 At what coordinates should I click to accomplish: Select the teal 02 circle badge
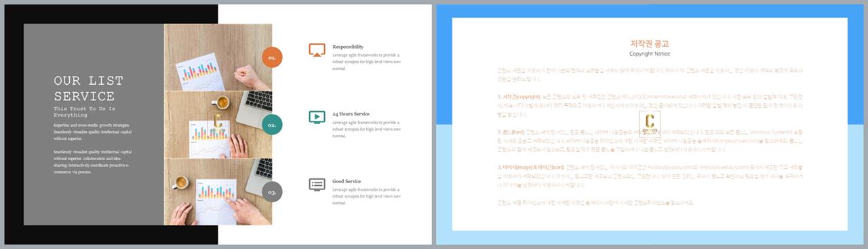(272, 125)
